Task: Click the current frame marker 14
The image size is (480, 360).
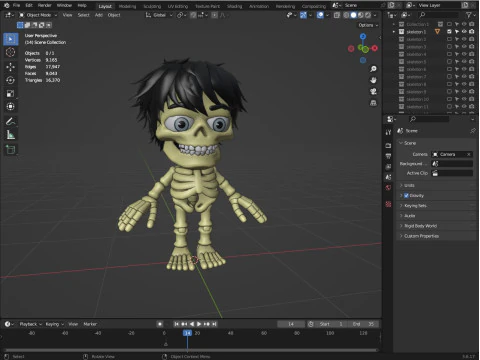Action: (x=187, y=333)
